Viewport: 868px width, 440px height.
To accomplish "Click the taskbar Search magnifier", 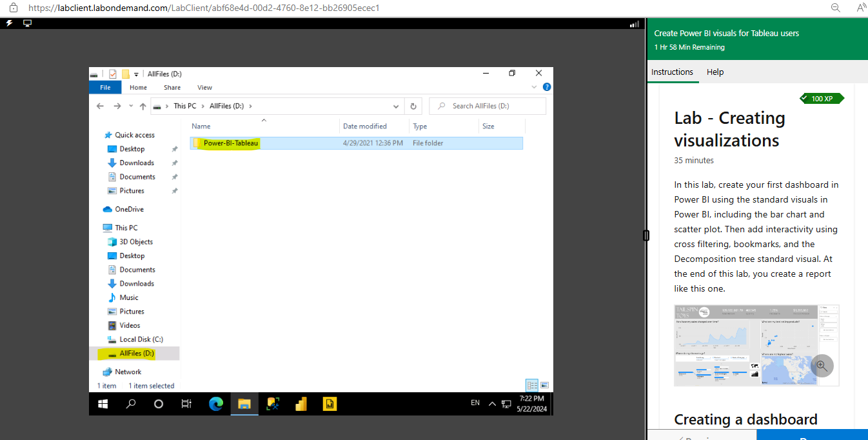I will coord(131,404).
